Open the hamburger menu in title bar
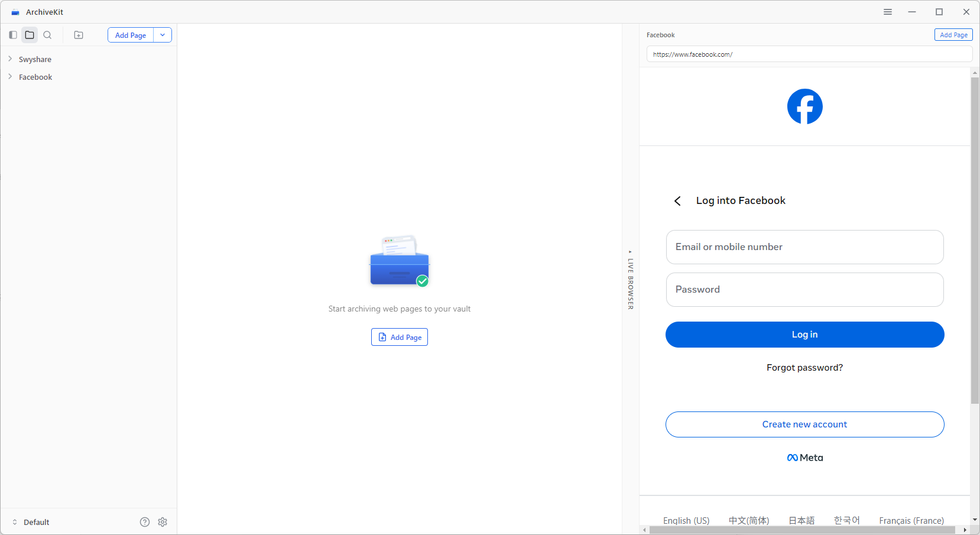The width and height of the screenshot is (980, 535). point(888,12)
